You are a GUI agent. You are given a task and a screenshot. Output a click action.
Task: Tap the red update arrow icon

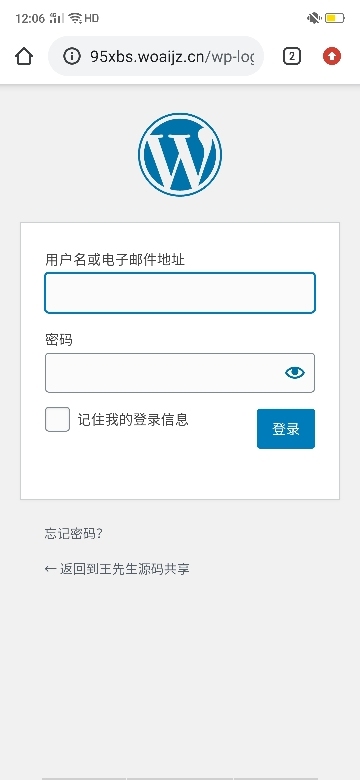[332, 57]
